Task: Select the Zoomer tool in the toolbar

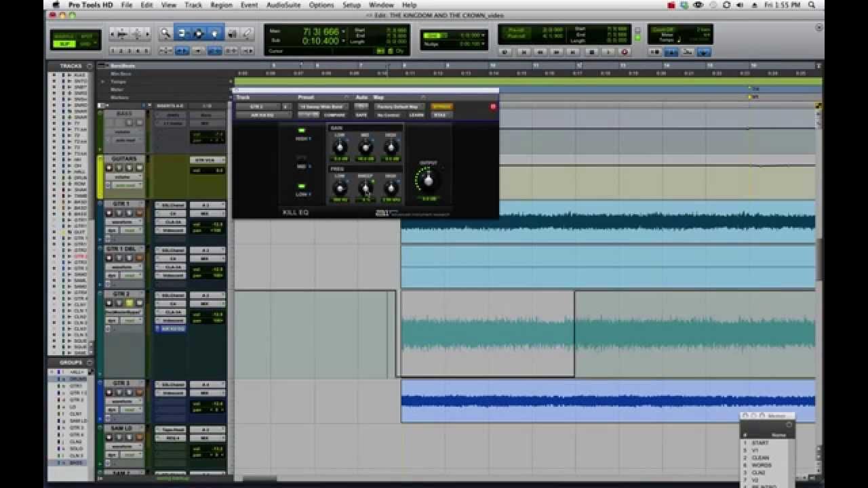Action: point(165,33)
